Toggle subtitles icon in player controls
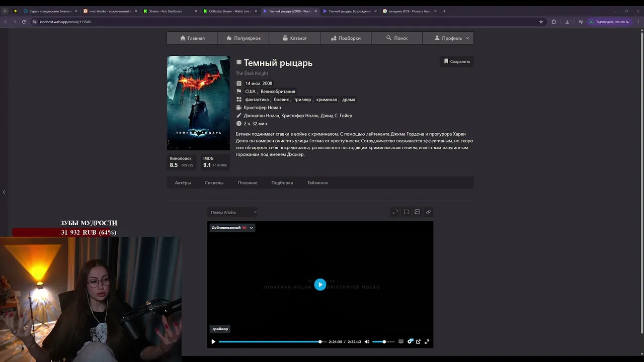The height and width of the screenshot is (362, 644). 401,342
